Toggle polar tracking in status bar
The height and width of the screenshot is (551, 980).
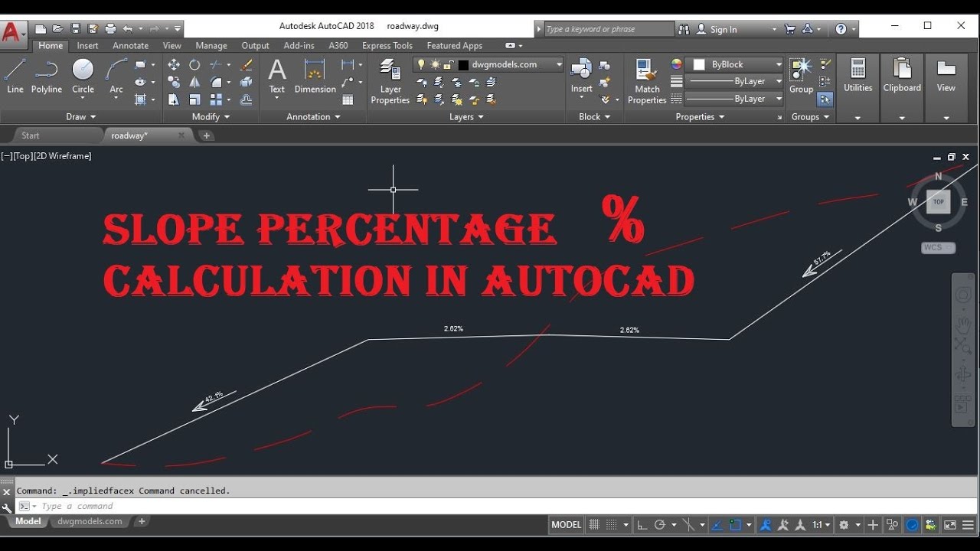(660, 525)
